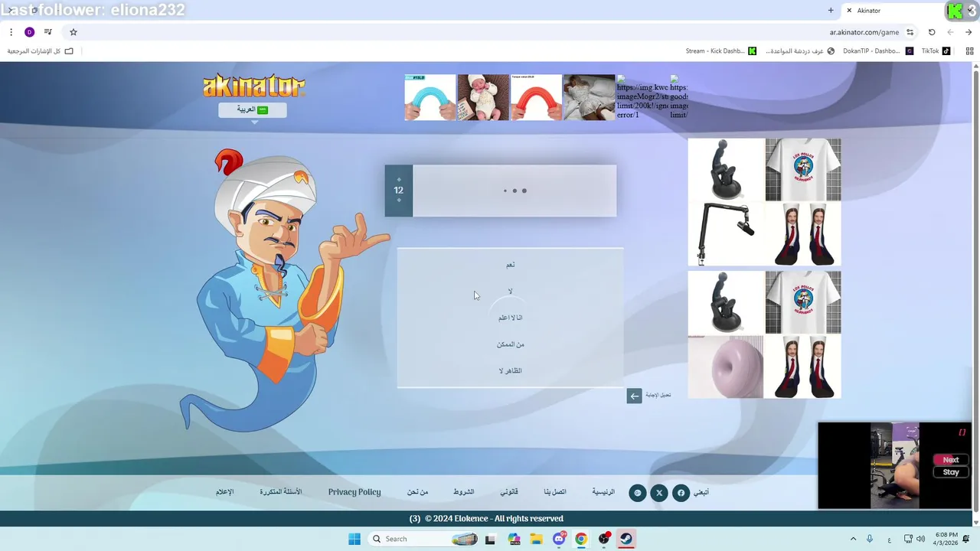Viewport: 980px width, 551px height.
Task: Open Privacy Policy footer link
Action: (354, 492)
